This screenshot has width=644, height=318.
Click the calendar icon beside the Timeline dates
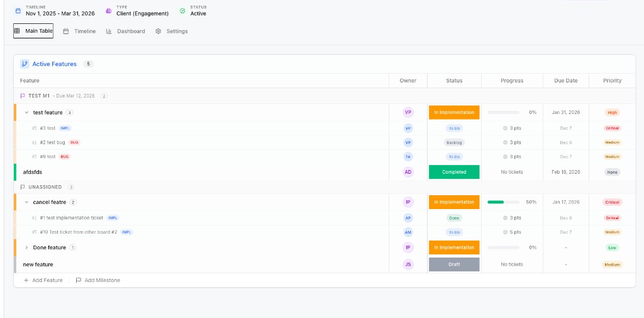[x=18, y=11]
